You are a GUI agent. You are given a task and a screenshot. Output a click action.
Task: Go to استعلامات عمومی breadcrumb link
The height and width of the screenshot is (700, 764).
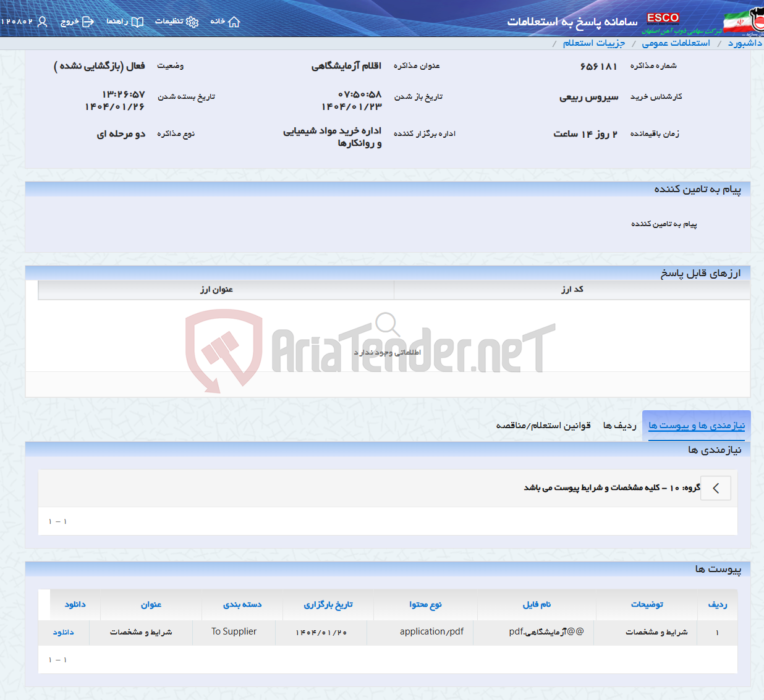click(x=676, y=43)
